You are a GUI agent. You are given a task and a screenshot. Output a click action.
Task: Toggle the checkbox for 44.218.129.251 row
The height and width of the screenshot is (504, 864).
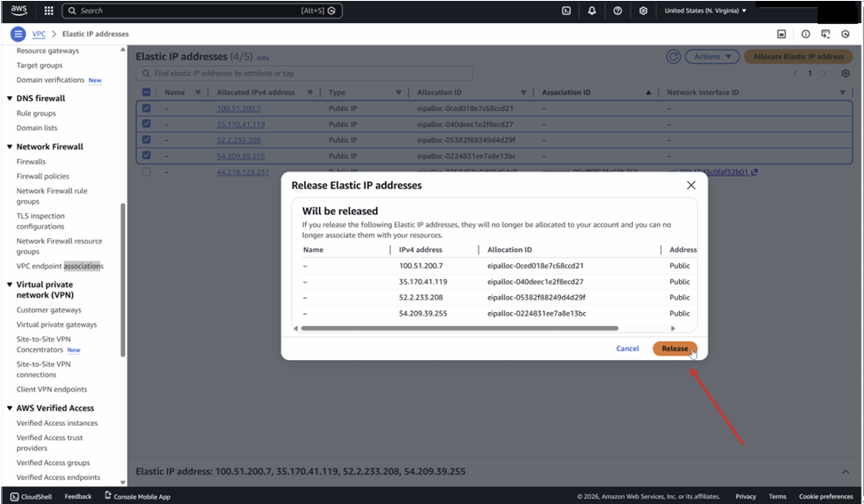[x=147, y=172]
